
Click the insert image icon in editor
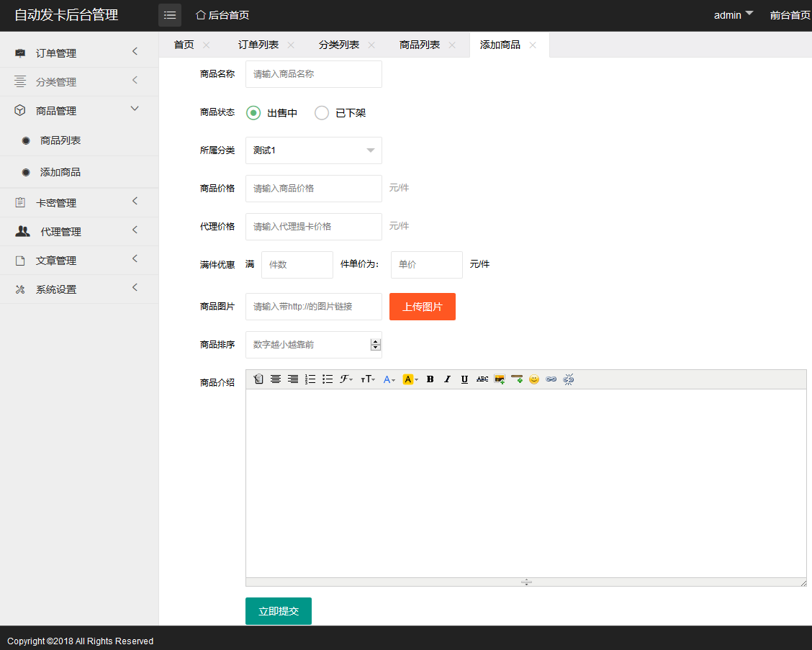pyautogui.click(x=500, y=379)
